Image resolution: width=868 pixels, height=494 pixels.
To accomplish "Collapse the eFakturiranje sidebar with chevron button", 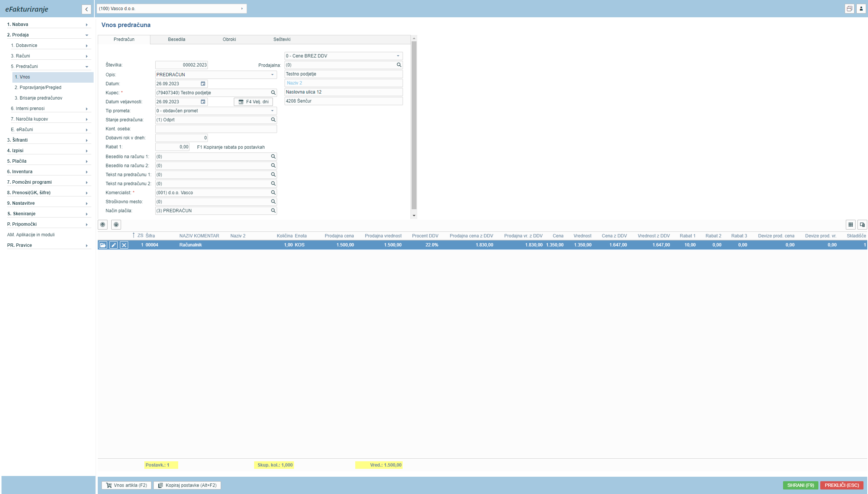I will [86, 9].
